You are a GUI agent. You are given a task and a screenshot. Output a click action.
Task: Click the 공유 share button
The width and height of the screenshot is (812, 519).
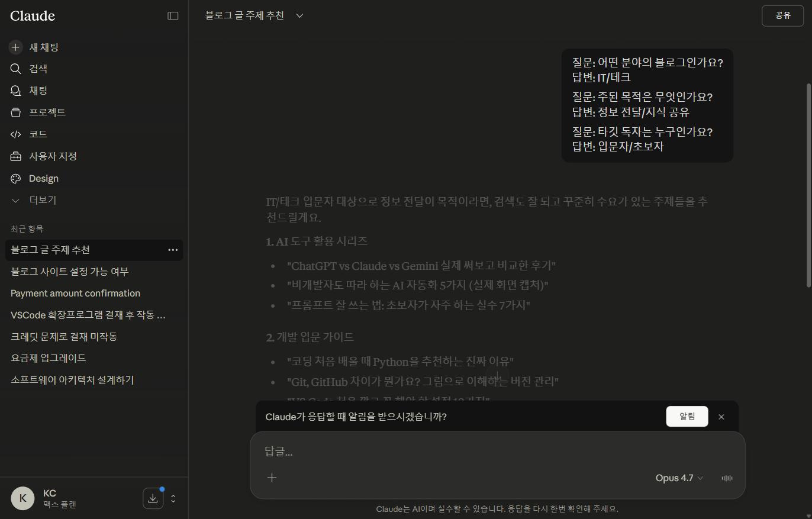click(x=782, y=15)
